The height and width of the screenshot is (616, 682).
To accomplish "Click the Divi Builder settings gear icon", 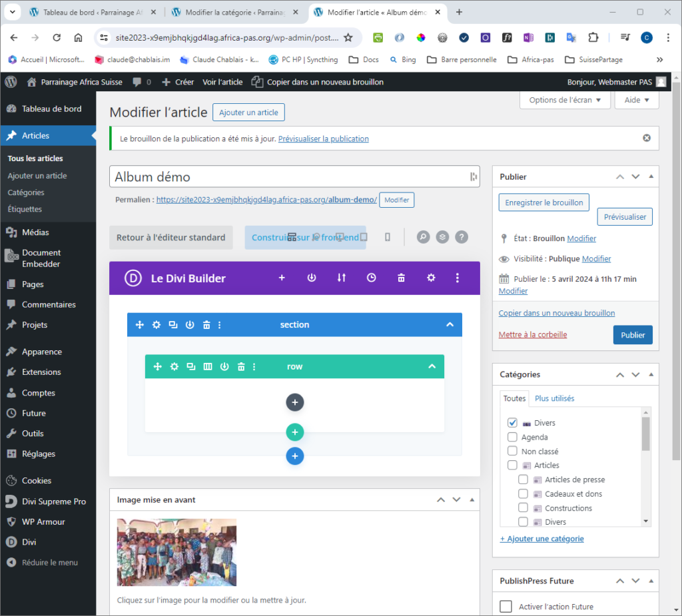I will coord(431,278).
